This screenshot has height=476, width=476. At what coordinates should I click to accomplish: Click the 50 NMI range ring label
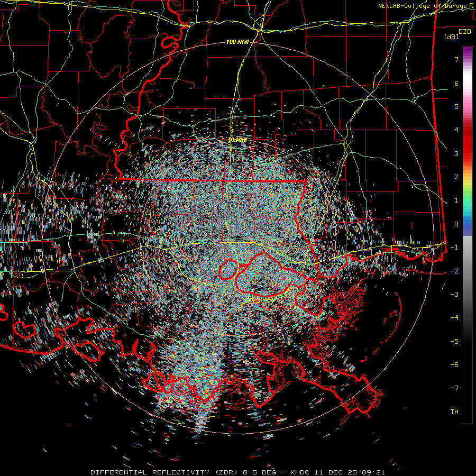237,140
